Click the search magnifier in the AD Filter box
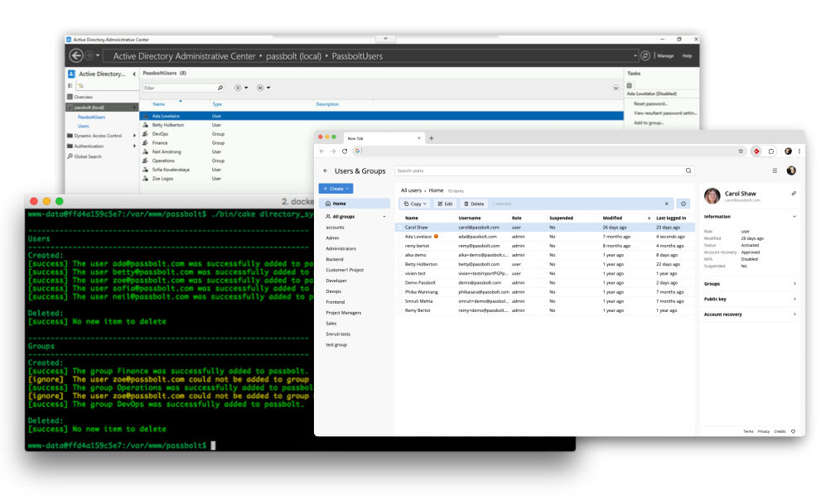This screenshot has width=840, height=504. point(220,88)
